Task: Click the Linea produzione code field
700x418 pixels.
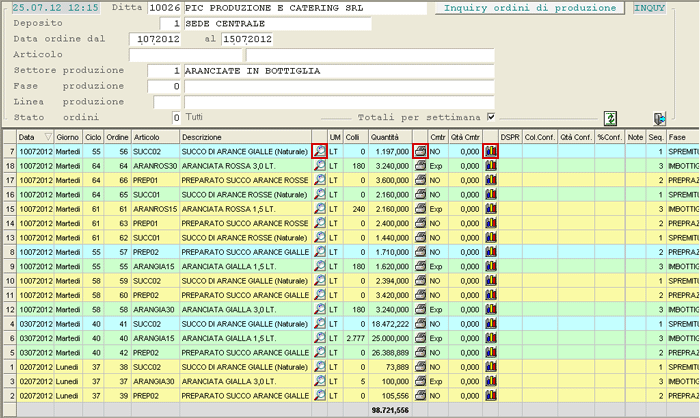Action: point(167,102)
